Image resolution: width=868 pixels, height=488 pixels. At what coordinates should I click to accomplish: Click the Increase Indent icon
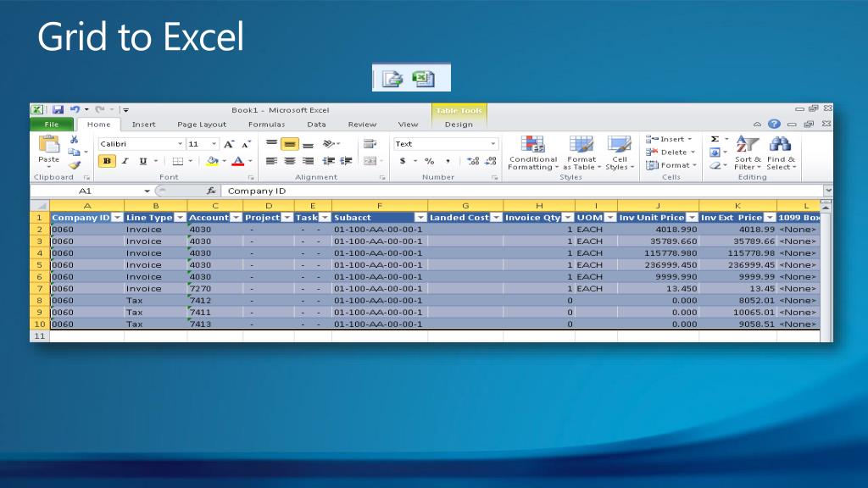tap(347, 161)
